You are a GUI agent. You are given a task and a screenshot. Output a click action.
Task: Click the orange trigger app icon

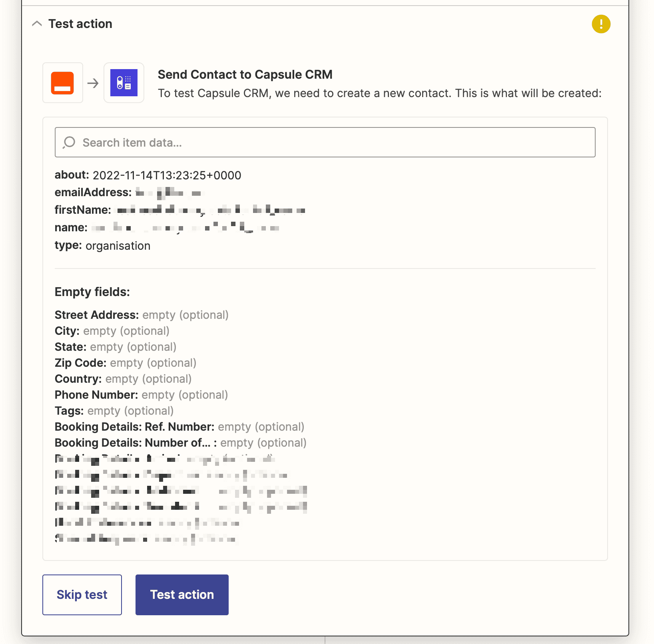pos(63,83)
